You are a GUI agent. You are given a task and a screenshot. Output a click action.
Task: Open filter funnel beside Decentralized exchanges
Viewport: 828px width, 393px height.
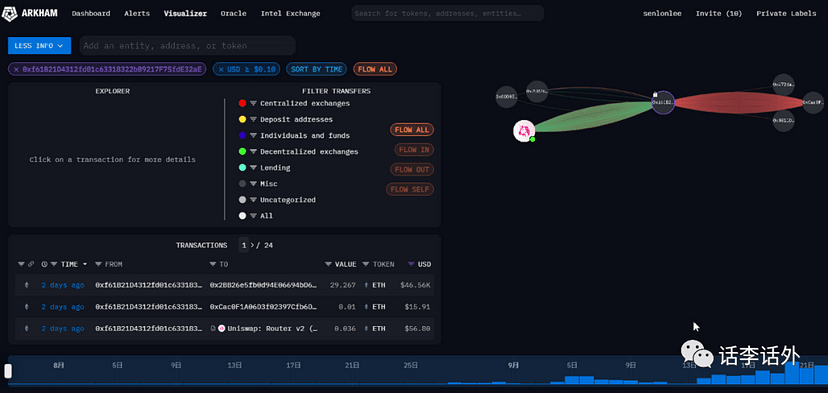pos(253,152)
